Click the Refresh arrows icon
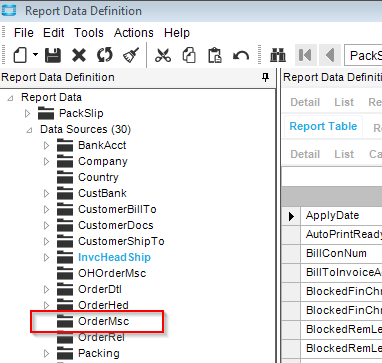The image size is (382, 363). click(x=105, y=55)
